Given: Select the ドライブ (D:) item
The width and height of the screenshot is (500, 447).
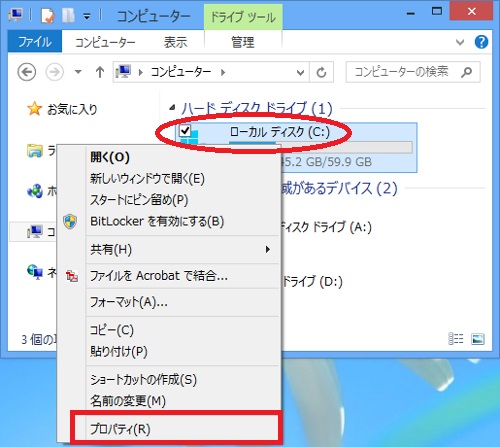Looking at the screenshot, I should coord(313,282).
